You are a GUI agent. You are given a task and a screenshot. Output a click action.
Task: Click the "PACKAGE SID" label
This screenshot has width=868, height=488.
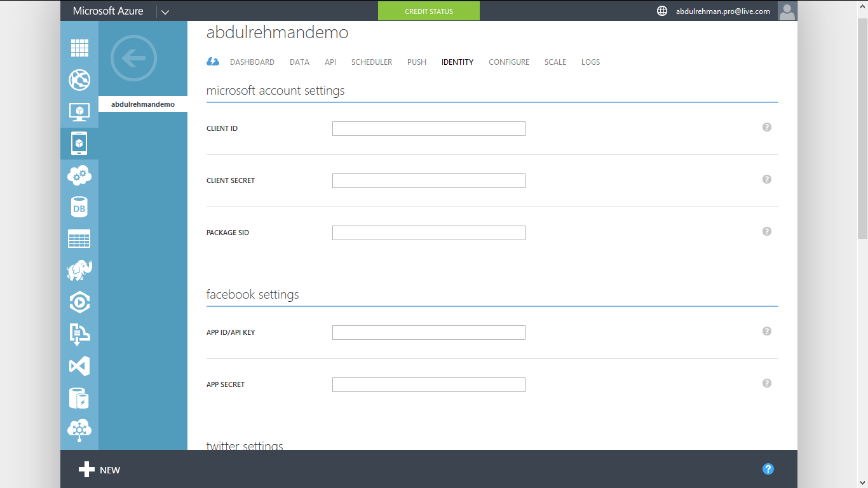coord(228,233)
